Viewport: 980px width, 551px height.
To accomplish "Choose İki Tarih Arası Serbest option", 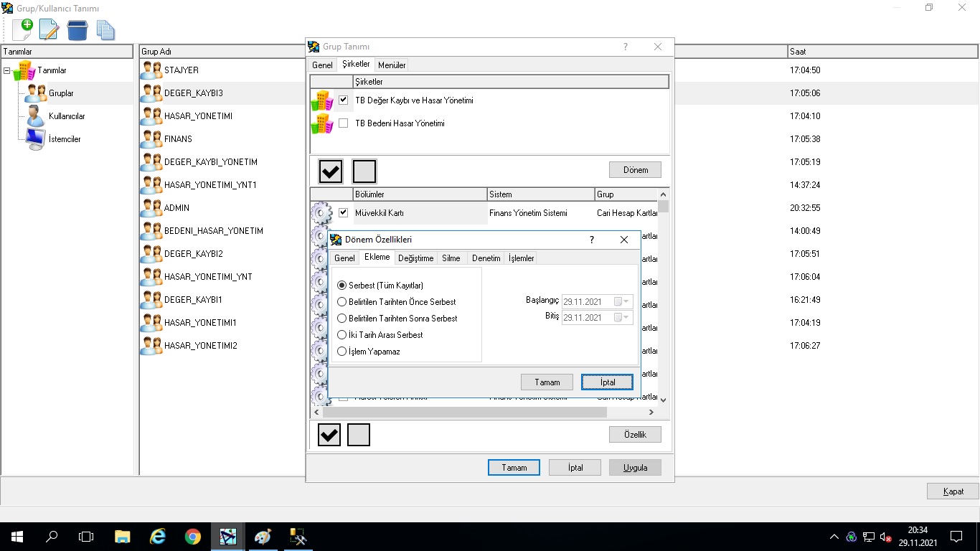I will tap(341, 335).
